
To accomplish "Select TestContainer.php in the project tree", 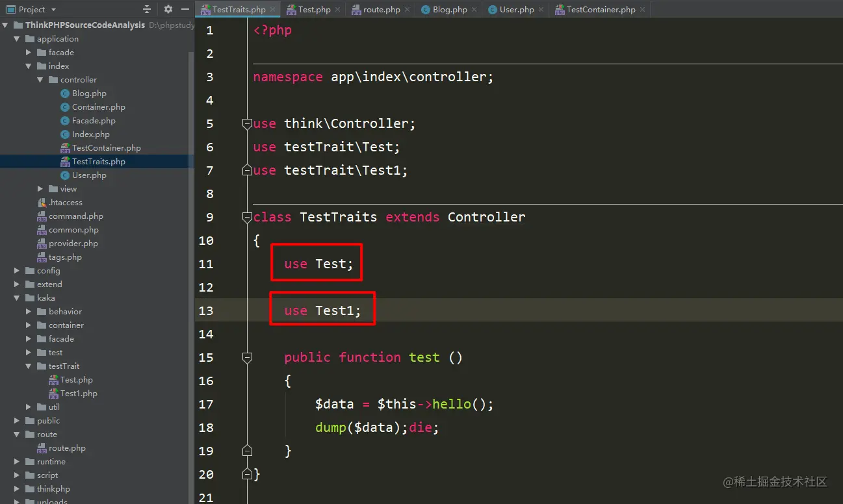I will click(x=106, y=148).
